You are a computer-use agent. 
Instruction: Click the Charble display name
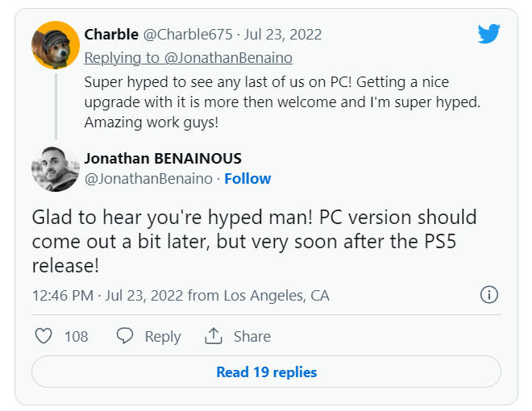click(110, 35)
